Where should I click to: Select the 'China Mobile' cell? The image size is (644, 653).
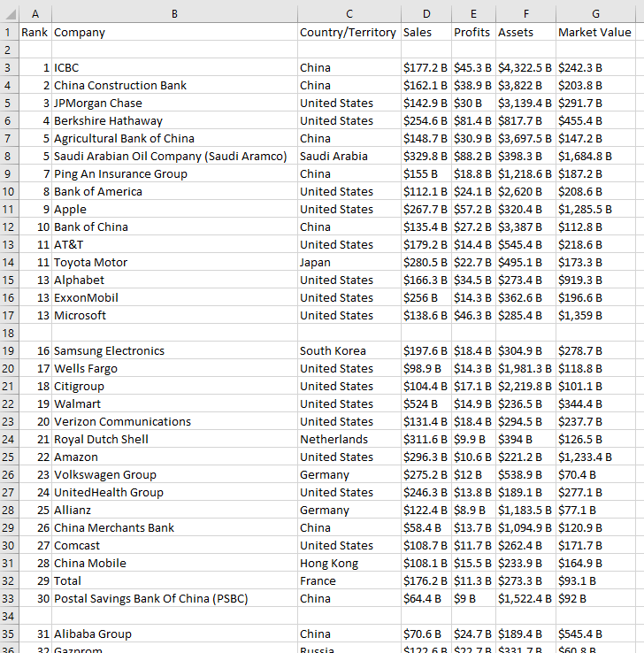174,563
